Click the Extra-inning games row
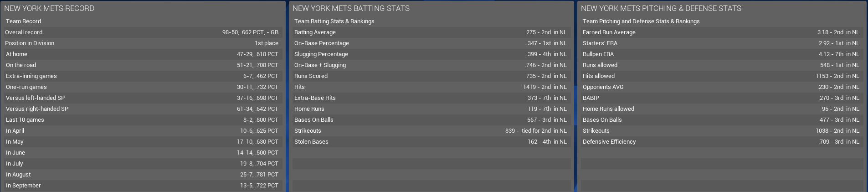Image resolution: width=868 pixels, height=192 pixels. tap(142, 76)
